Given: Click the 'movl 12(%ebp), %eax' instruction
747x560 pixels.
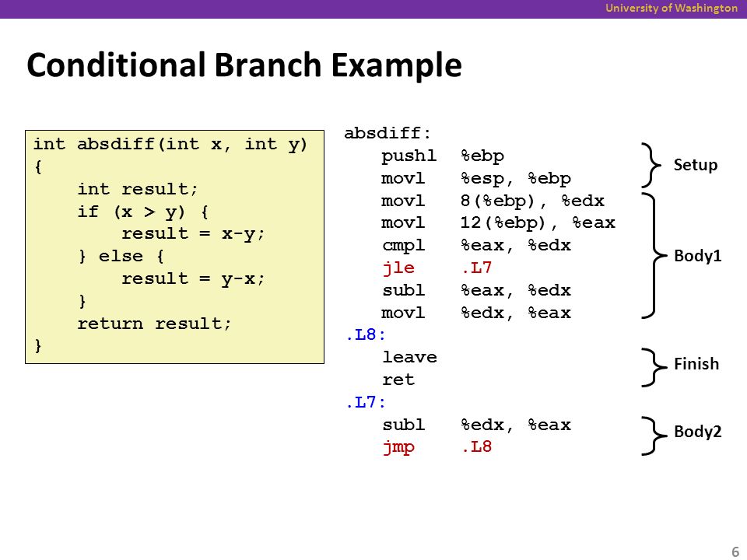Looking at the screenshot, I should (x=498, y=223).
